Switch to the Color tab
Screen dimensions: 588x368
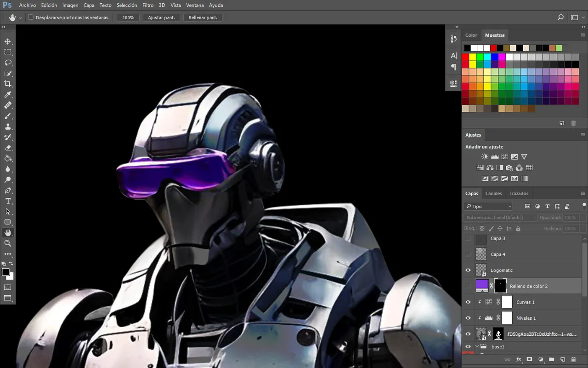[x=471, y=35]
